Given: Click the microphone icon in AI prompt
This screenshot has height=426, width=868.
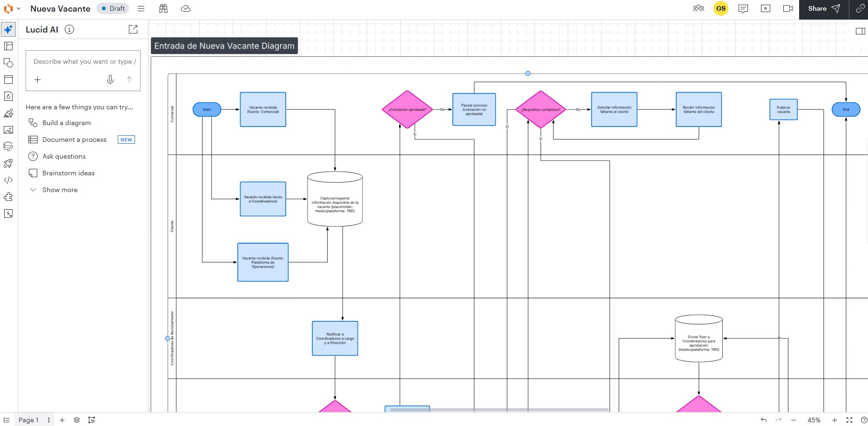Looking at the screenshot, I should tap(110, 80).
